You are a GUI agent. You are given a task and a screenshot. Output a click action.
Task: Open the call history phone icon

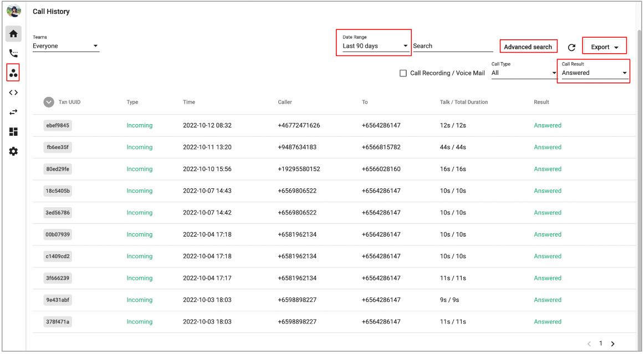click(x=13, y=54)
